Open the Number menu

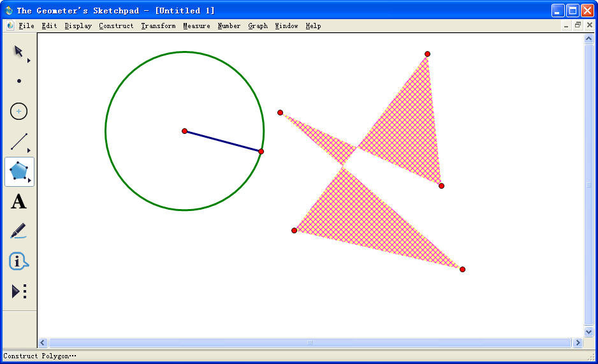click(x=229, y=26)
